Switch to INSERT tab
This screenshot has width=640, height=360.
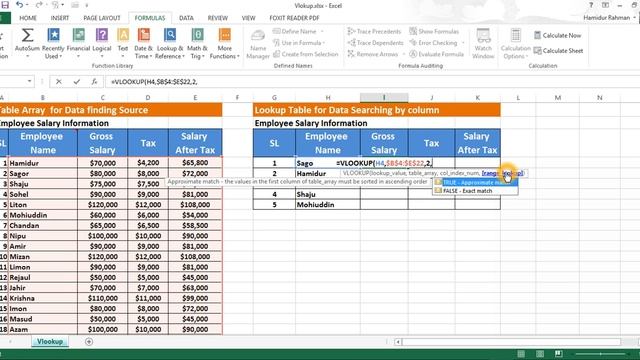(60, 18)
